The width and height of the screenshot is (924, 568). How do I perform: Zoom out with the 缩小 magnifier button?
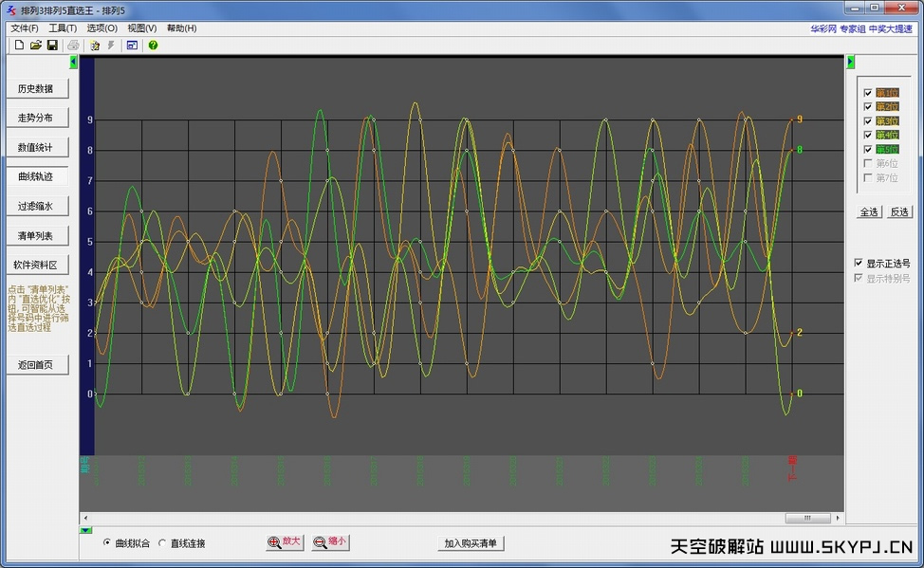(x=330, y=542)
